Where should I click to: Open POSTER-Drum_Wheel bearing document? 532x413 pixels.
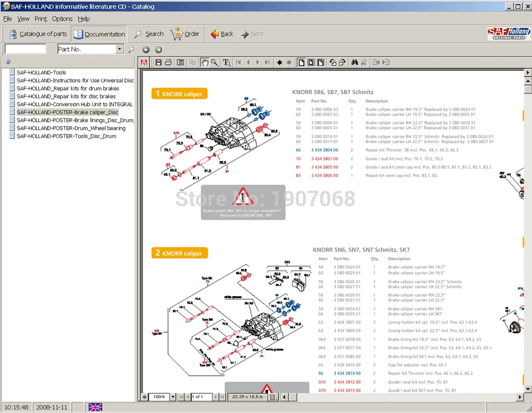[x=71, y=128]
